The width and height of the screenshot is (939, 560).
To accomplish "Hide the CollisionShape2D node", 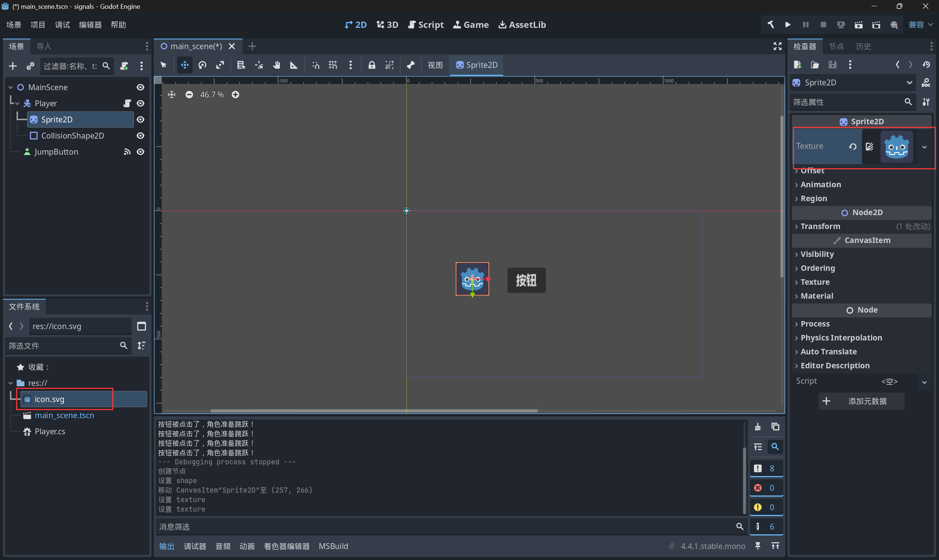I will click(x=140, y=136).
